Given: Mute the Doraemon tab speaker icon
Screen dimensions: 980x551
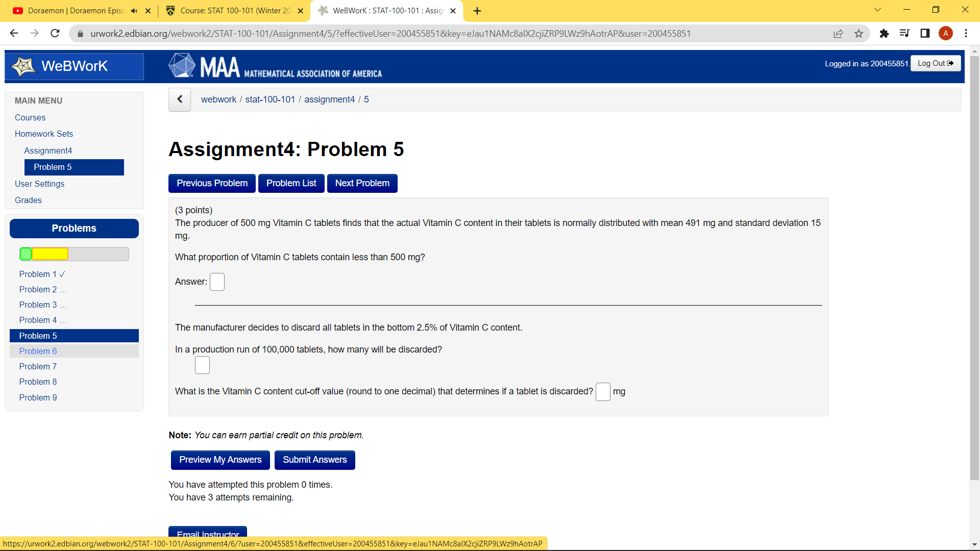Looking at the screenshot, I should [134, 10].
